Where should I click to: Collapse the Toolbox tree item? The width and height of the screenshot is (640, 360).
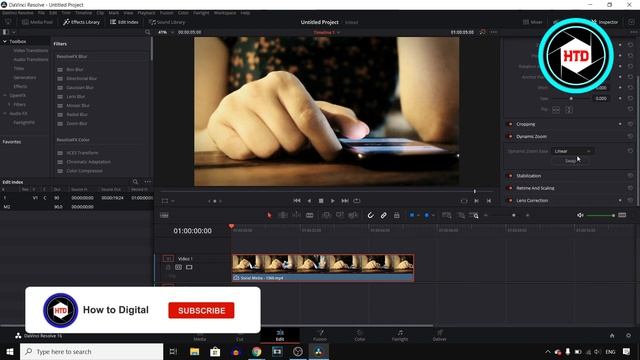(5, 41)
